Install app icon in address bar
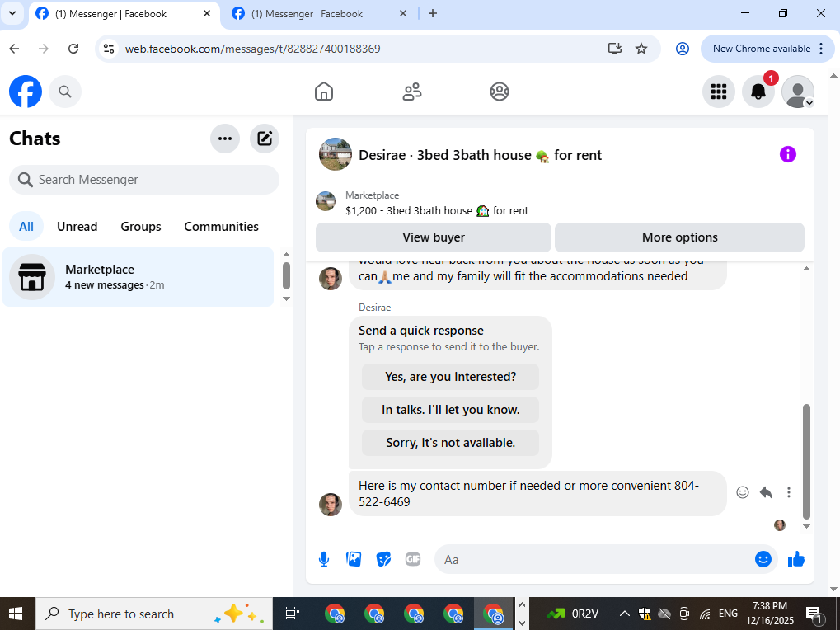The height and width of the screenshot is (630, 840). tap(615, 49)
